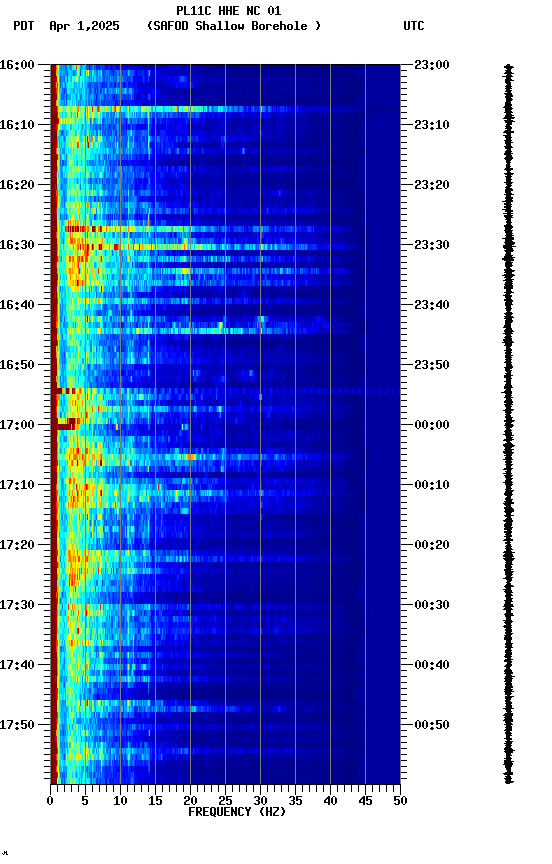Click the 50 Hz axis tick label
Screen dimensions: 552x864
400,801
